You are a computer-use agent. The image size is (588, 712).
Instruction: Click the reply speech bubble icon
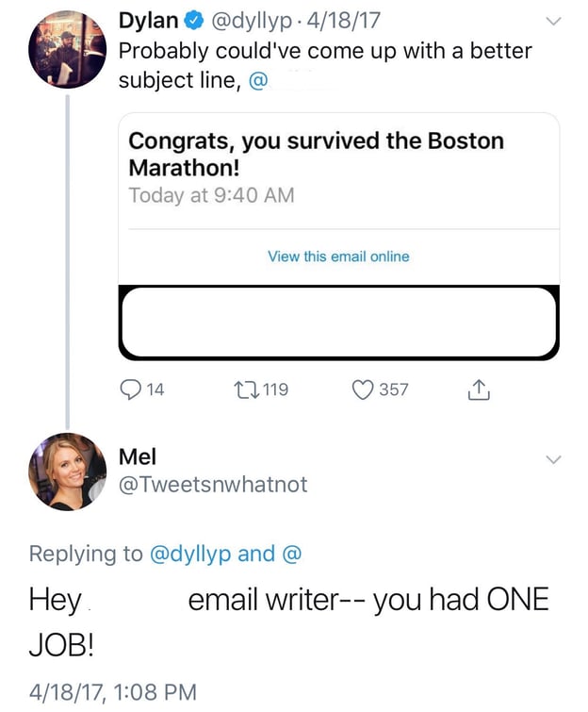[129, 389]
